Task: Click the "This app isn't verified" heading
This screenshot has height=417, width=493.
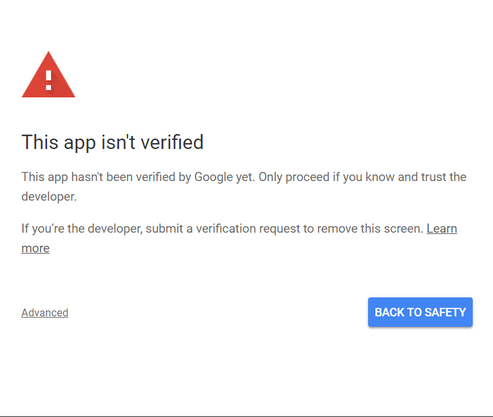Action: 113,143
